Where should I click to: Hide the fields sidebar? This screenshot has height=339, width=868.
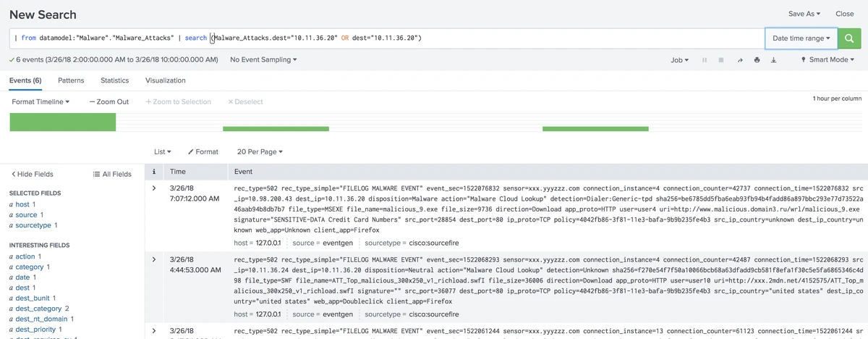pyautogui.click(x=32, y=174)
